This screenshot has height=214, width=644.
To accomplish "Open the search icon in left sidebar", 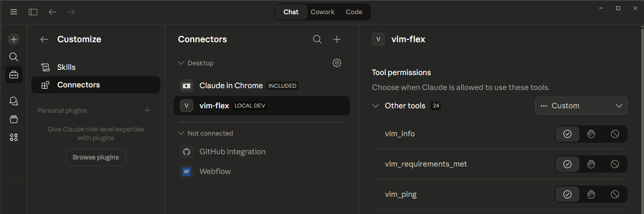I will tap(14, 57).
